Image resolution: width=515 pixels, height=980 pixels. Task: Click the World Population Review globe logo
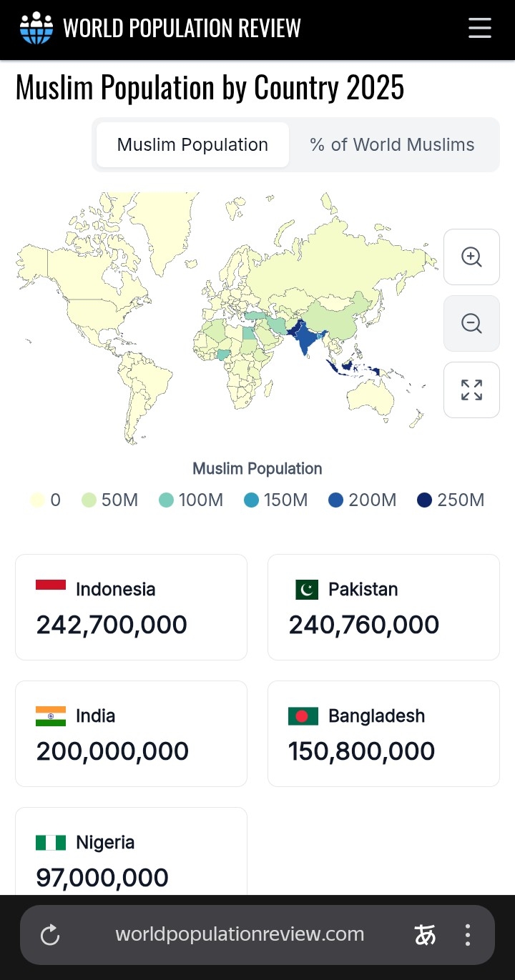point(36,28)
